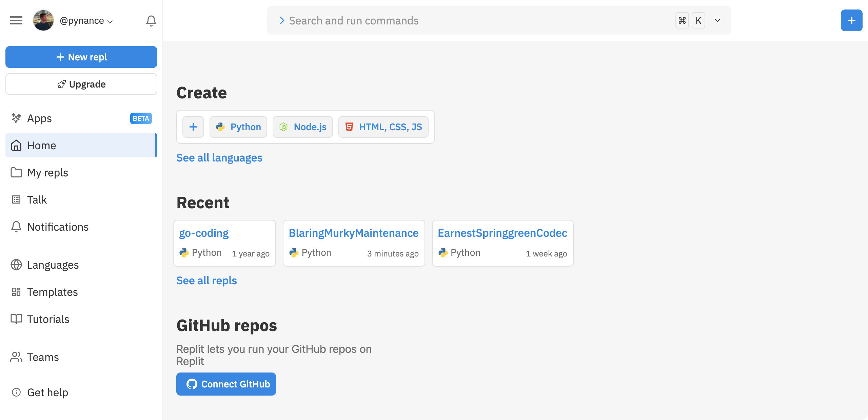Go to My repls in sidebar
Viewport: 868px width, 420px height.
tap(47, 173)
